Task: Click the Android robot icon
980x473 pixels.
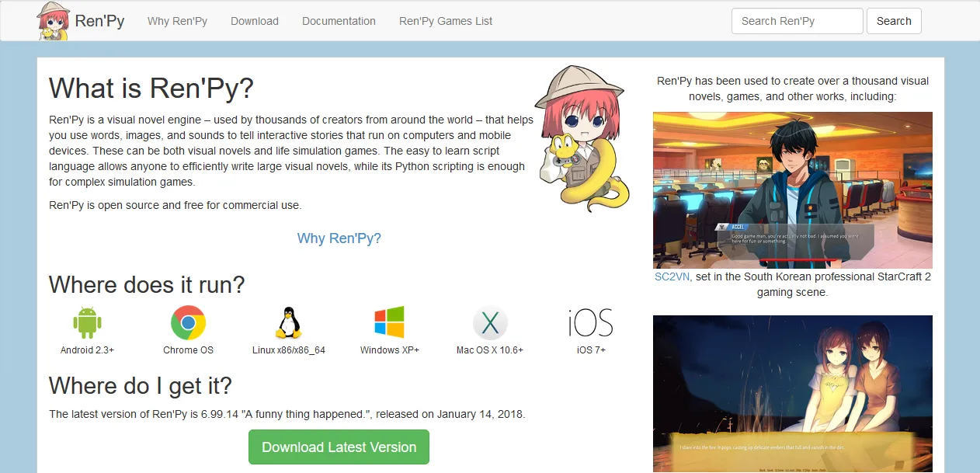Action: coord(87,322)
